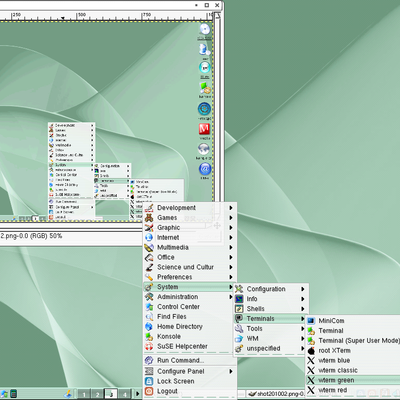Click the Games teddy bear icon
This screenshot has height=400, width=400.
click(149, 218)
